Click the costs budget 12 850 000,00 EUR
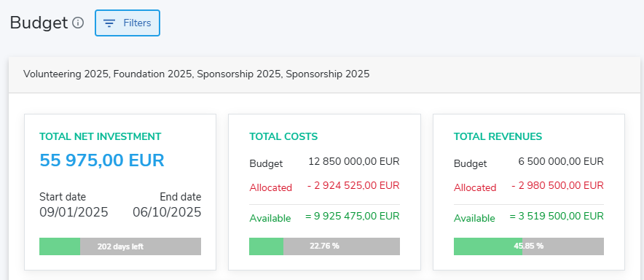This screenshot has width=644, height=280. coord(353,161)
